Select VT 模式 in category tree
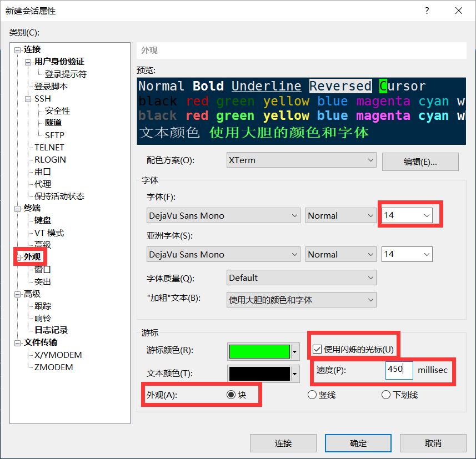This screenshot has height=459, width=476. click(49, 233)
